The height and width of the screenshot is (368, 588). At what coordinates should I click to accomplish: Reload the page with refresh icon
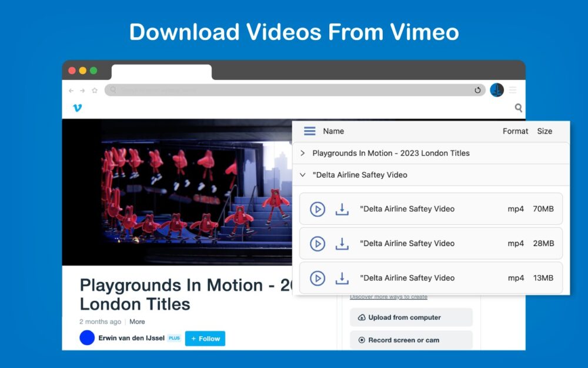click(478, 90)
